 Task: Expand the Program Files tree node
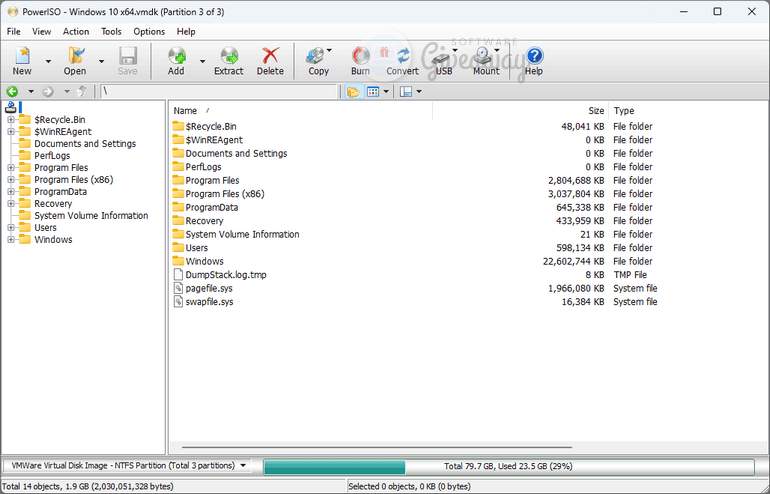point(12,168)
